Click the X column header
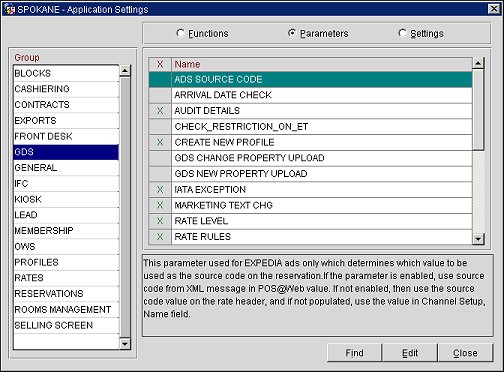This screenshot has width=504, height=372. tap(160, 64)
